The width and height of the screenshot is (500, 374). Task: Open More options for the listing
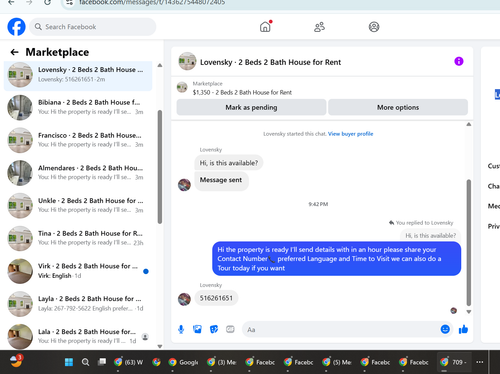(x=398, y=107)
